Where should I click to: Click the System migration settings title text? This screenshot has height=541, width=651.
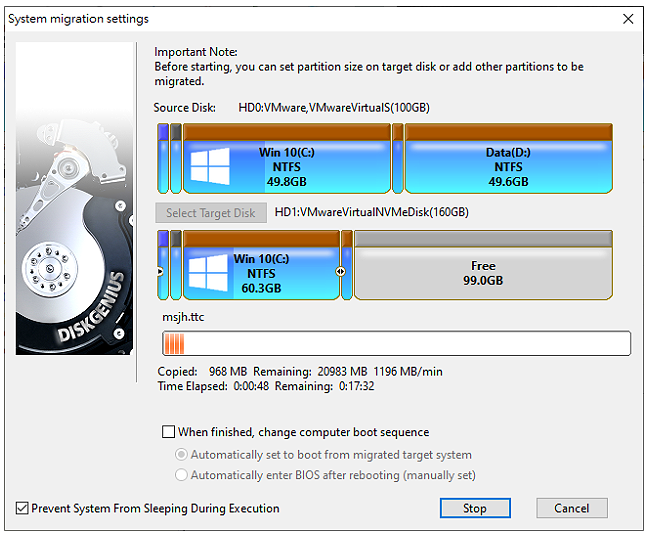78,19
